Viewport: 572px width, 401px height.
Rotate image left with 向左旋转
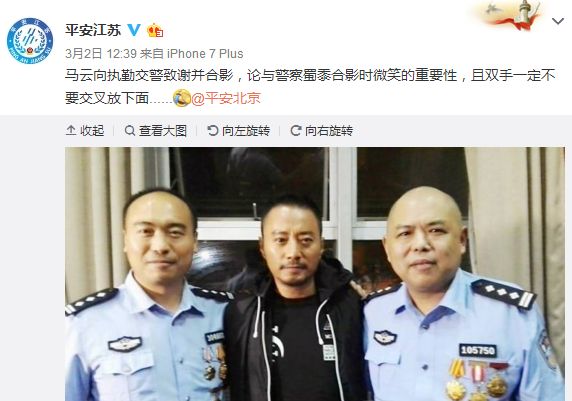coord(239,131)
